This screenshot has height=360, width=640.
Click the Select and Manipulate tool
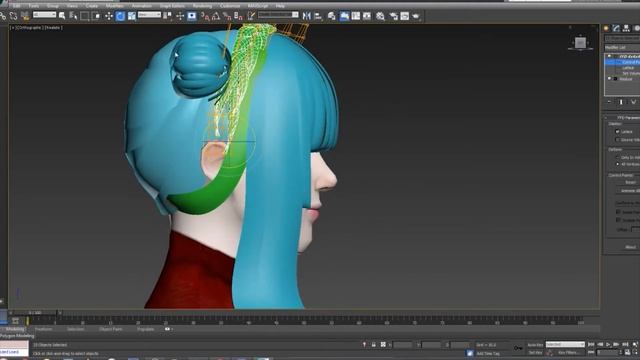tap(180, 16)
